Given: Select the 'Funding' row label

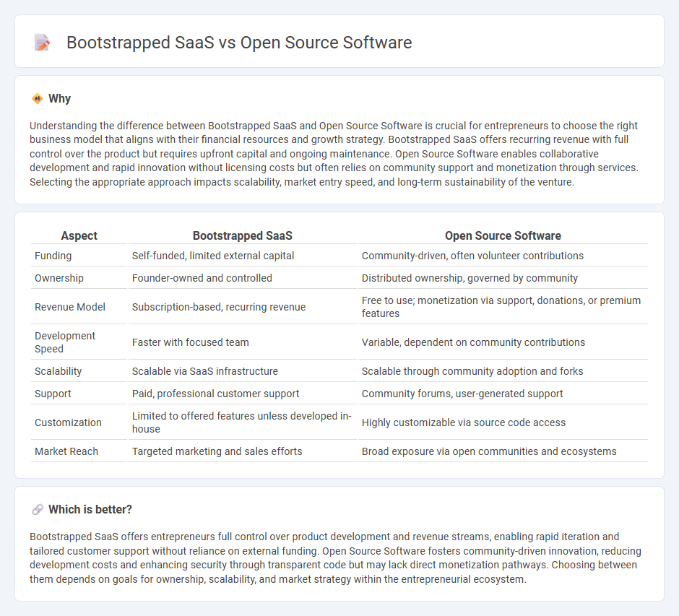Looking at the screenshot, I should point(53,256).
